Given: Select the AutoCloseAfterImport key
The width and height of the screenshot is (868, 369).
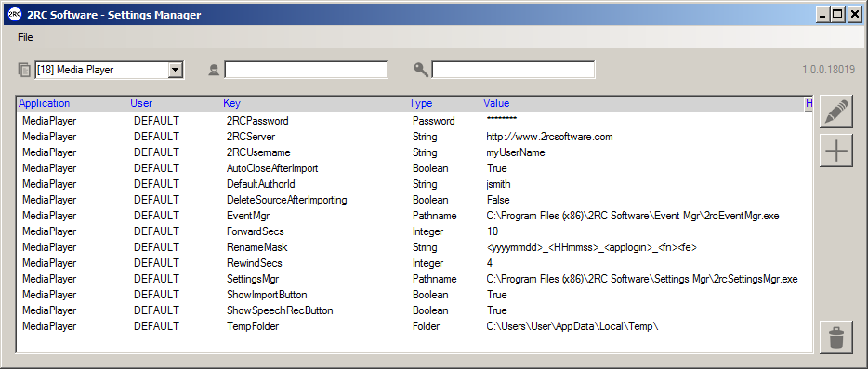Looking at the screenshot, I should point(272,168).
